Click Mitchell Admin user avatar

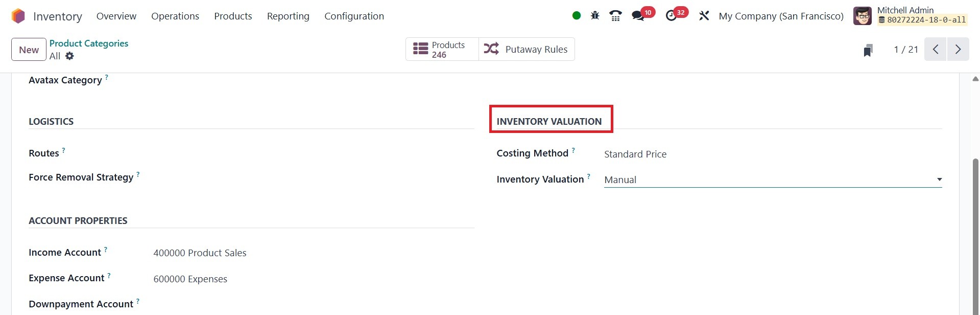coord(863,16)
